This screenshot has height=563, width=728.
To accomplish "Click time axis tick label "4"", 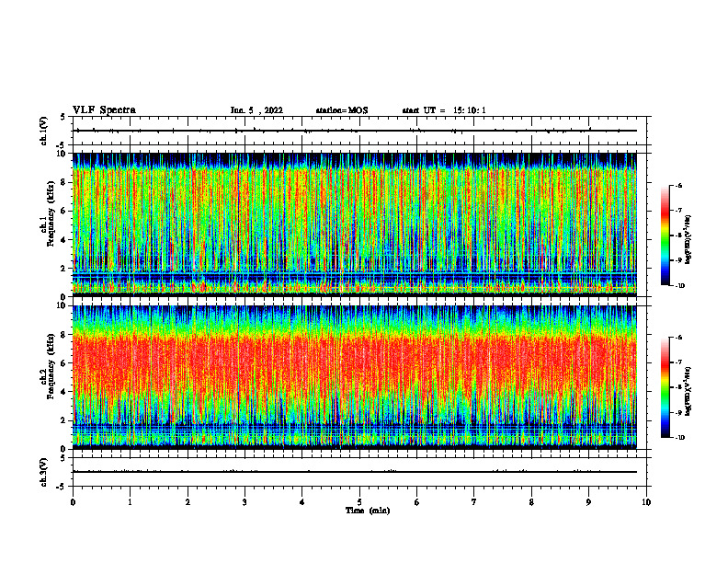I will (x=302, y=502).
